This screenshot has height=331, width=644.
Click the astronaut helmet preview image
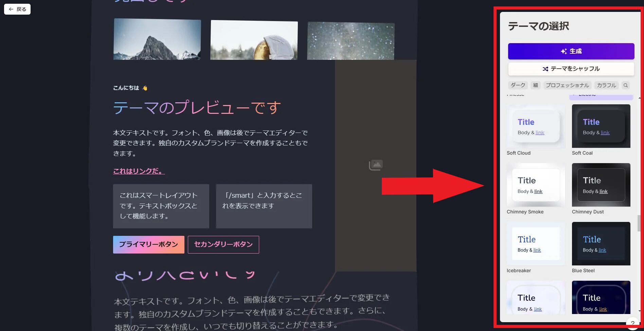point(254,40)
